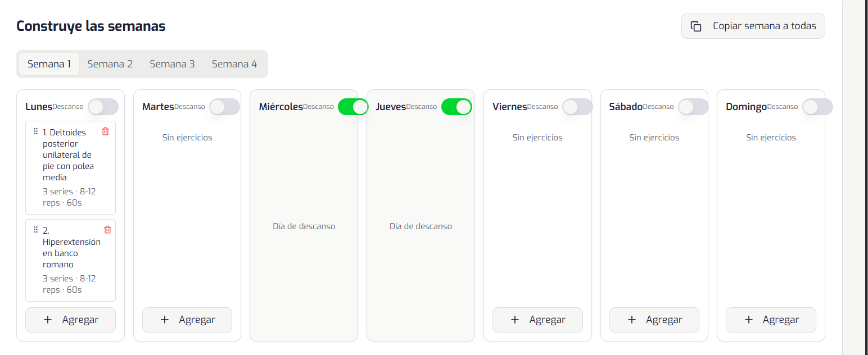Click Copiar semana a todas button
The image size is (868, 355).
point(753,26)
